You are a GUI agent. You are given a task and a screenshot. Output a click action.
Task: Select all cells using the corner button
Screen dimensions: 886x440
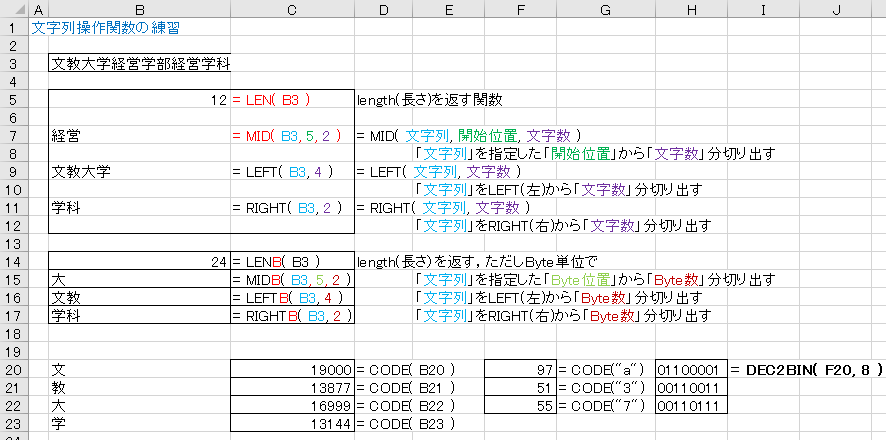(x=9, y=8)
